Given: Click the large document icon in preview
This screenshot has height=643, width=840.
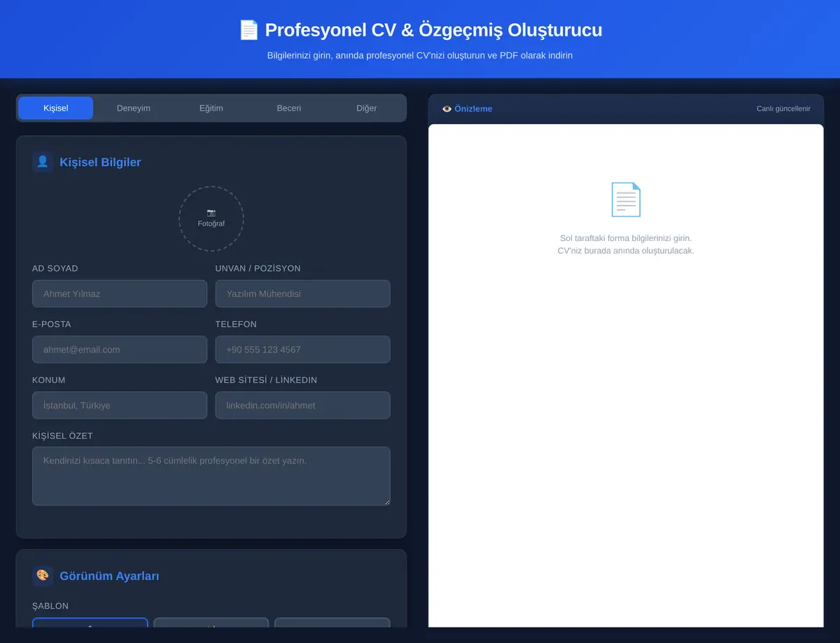Looking at the screenshot, I should tap(626, 199).
